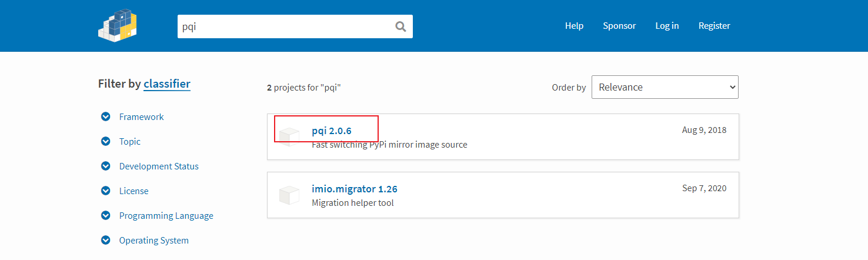Click the description 'Fast switching PyPi mirror image source'

(389, 145)
